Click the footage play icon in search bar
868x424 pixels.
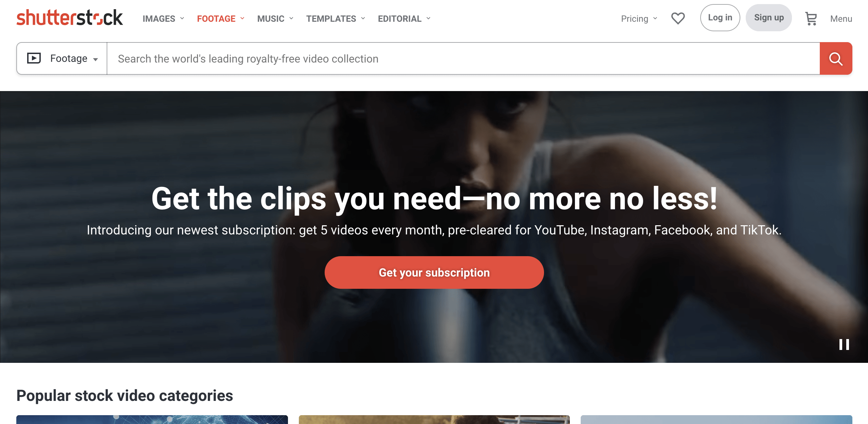coord(34,58)
